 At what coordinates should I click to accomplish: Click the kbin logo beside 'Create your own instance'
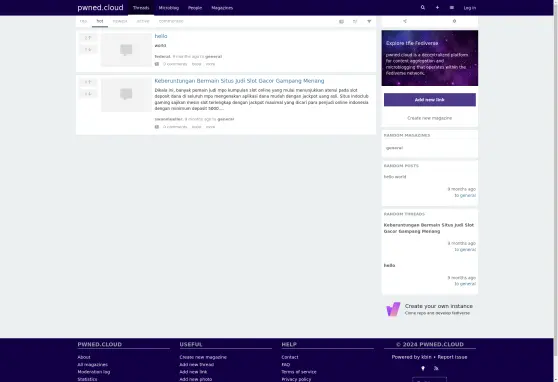tap(393, 309)
